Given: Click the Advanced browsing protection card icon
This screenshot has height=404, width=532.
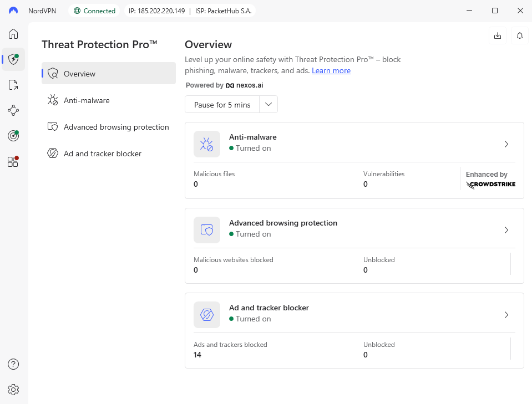Looking at the screenshot, I should click(206, 230).
